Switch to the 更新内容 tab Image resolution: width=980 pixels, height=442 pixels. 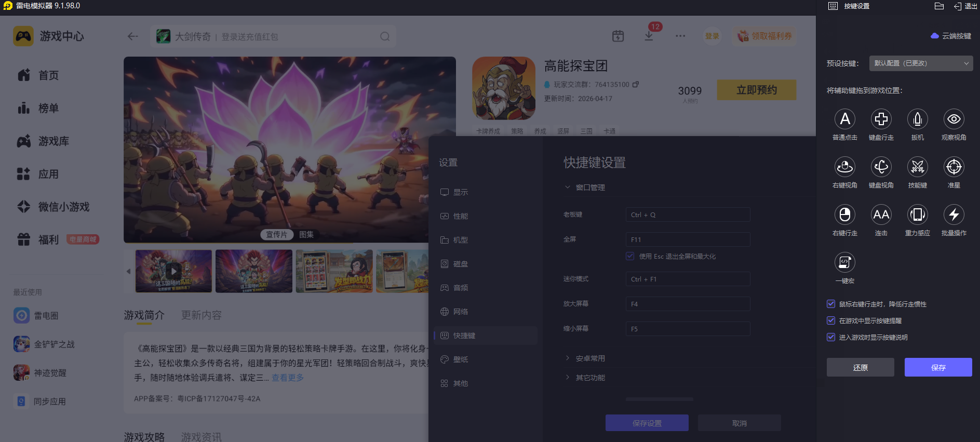point(202,315)
